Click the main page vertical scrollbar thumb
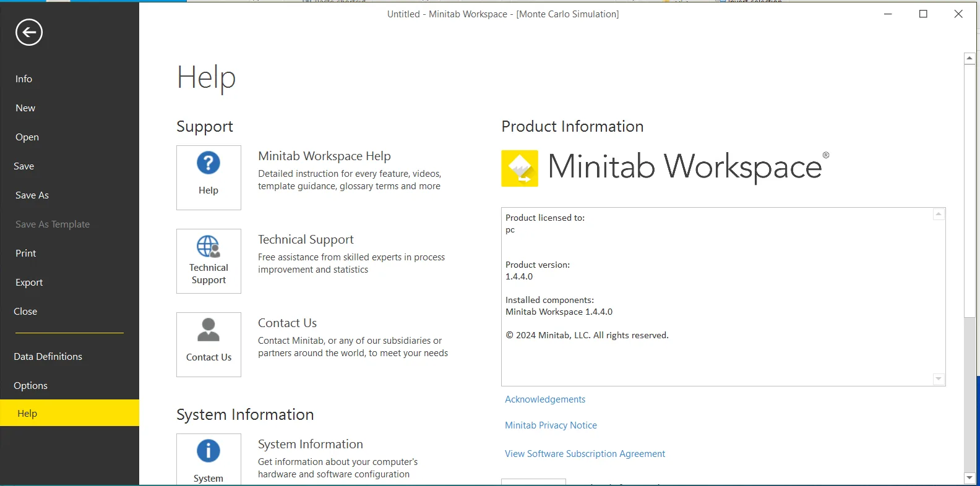Viewport: 980px width, 486px height. click(969, 191)
